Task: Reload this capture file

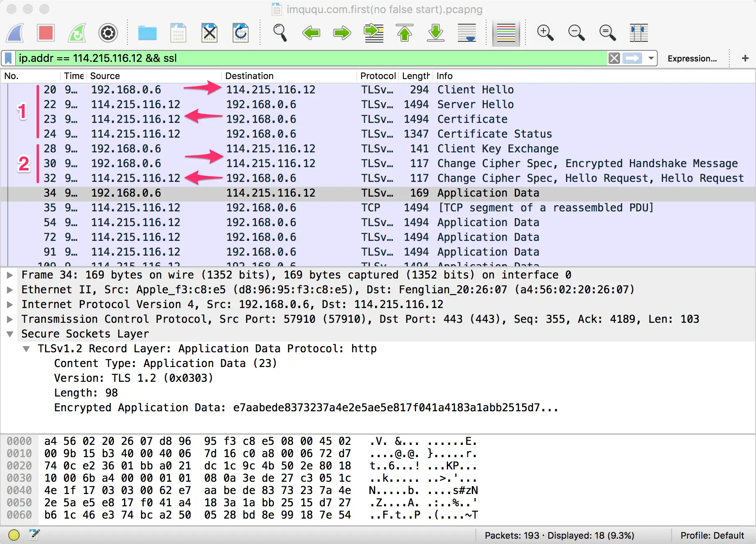Action: (240, 33)
